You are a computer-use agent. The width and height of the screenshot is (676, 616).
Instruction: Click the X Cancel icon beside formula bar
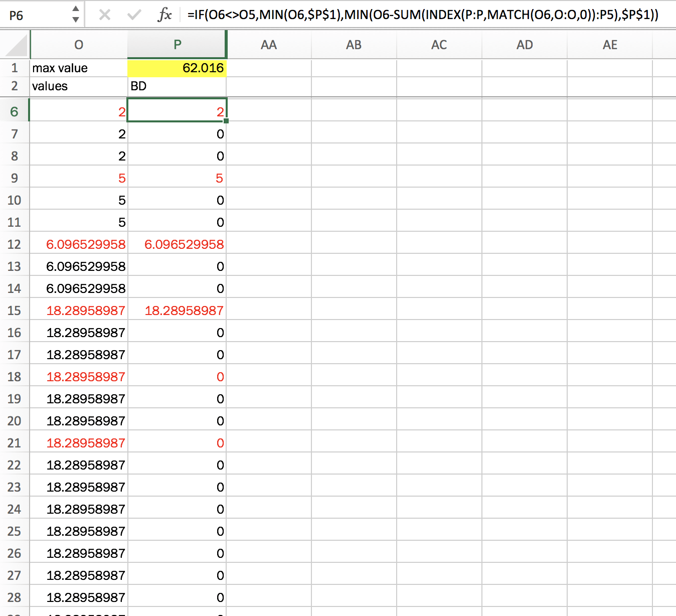coord(105,15)
